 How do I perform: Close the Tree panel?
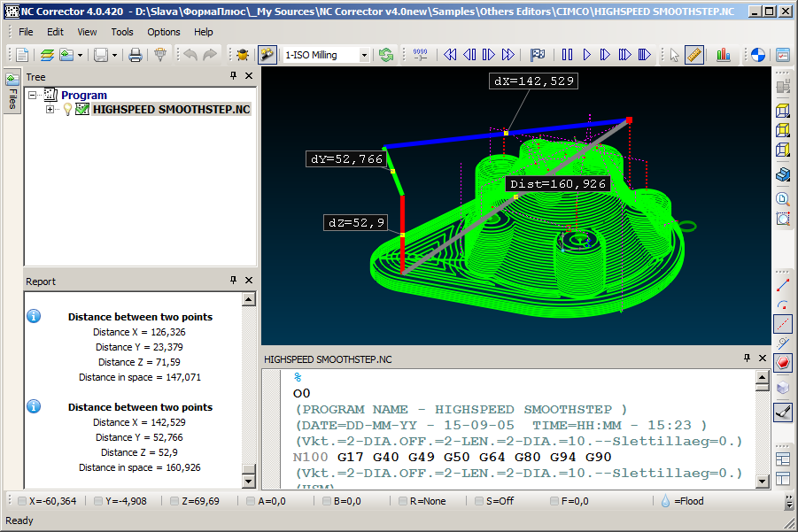249,76
